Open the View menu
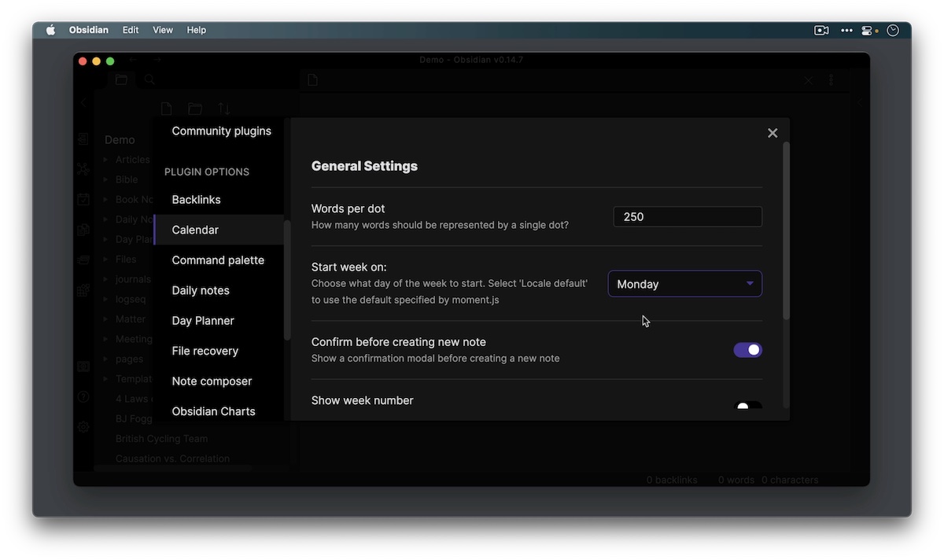This screenshot has height=560, width=944. coord(163,30)
